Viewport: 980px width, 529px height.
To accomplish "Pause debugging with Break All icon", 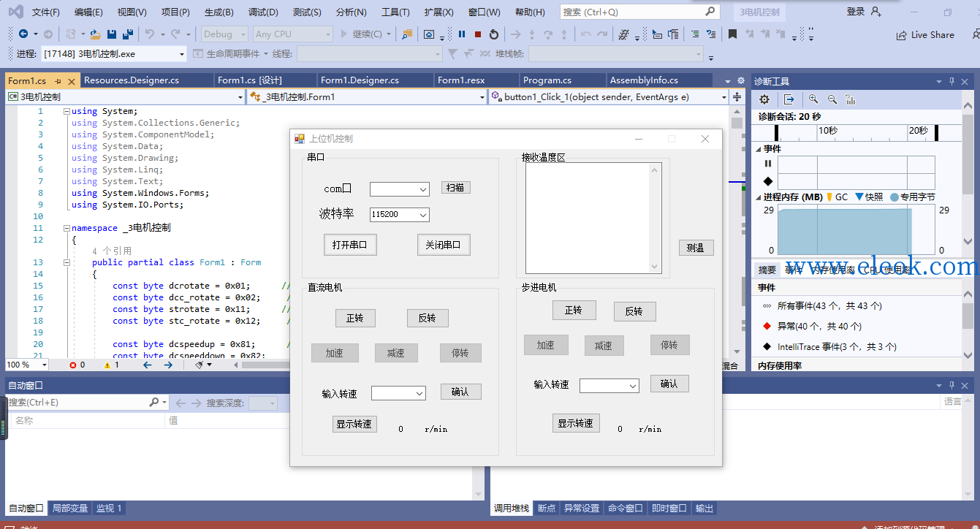I will pyautogui.click(x=462, y=34).
